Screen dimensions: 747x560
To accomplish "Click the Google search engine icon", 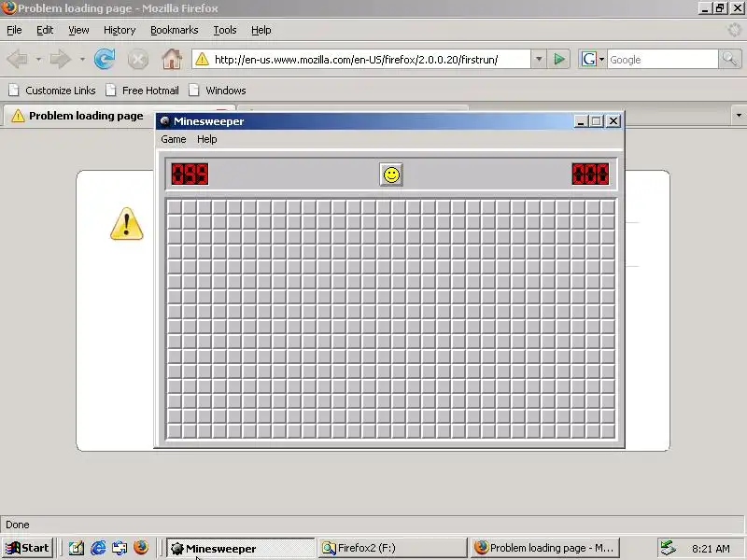I will pyautogui.click(x=589, y=59).
